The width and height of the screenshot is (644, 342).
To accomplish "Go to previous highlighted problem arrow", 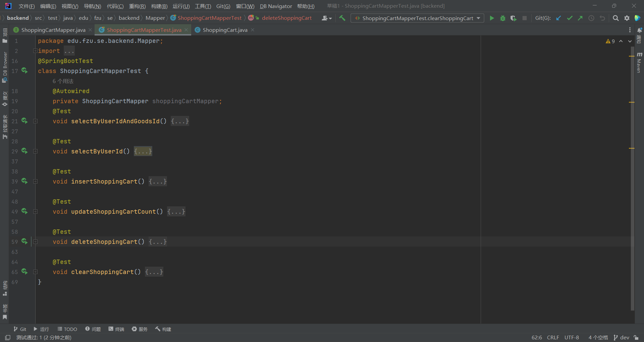I will click(621, 41).
